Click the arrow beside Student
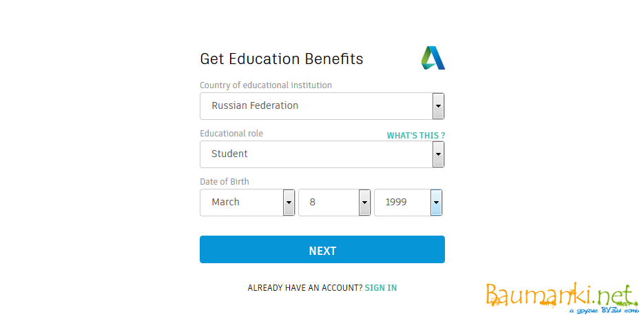This screenshot has width=644, height=319. [x=438, y=154]
